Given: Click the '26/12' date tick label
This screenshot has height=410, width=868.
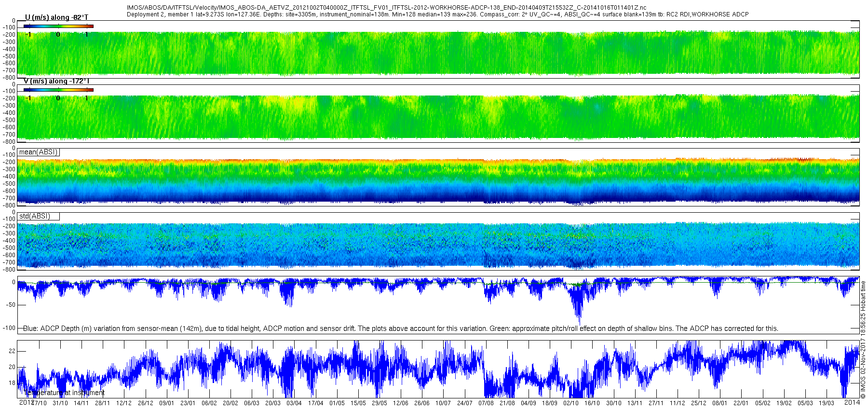Looking at the screenshot, I should (146, 403).
